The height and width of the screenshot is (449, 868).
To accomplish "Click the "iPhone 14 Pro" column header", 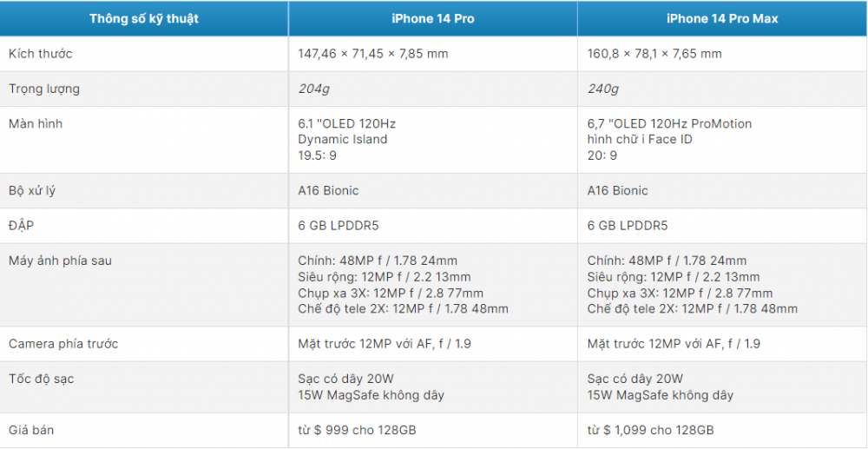I will pyautogui.click(x=433, y=18).
